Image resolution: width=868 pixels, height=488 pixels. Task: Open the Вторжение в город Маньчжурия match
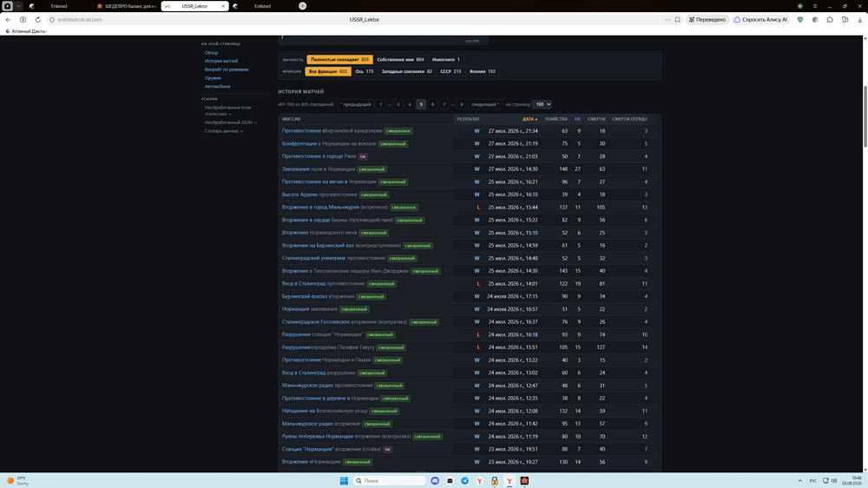pyautogui.click(x=334, y=208)
